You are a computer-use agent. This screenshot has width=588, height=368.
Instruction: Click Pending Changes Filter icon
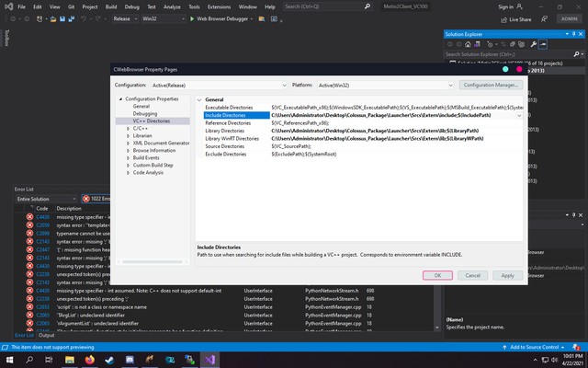click(x=490, y=44)
